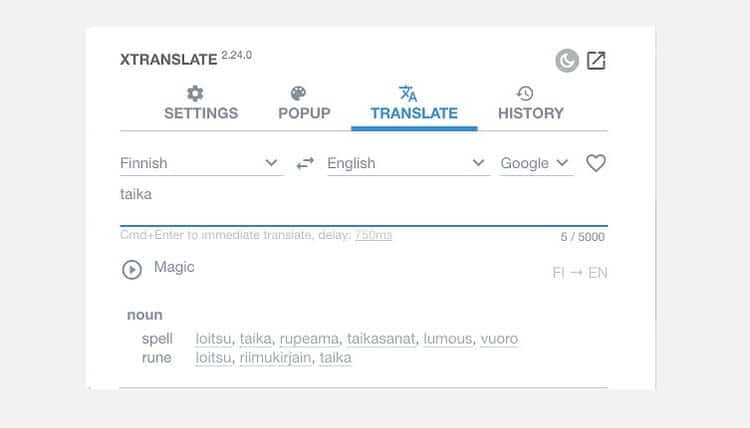750x428 pixels.
Task: Click the taikasanat synonym link
Action: 381,339
